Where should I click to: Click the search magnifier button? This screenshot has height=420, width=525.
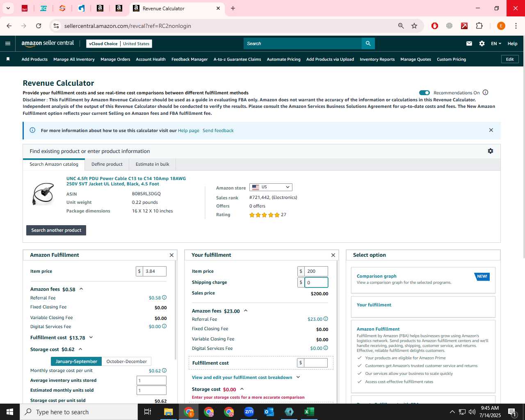point(368,43)
